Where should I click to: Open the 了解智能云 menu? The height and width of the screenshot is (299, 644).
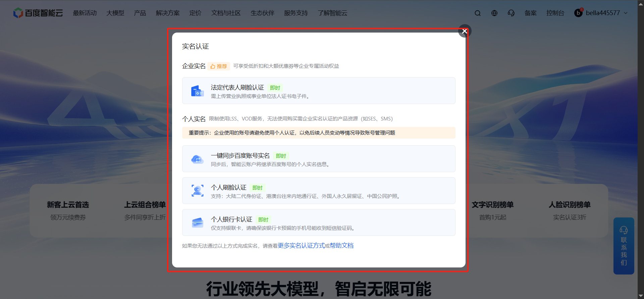332,13
